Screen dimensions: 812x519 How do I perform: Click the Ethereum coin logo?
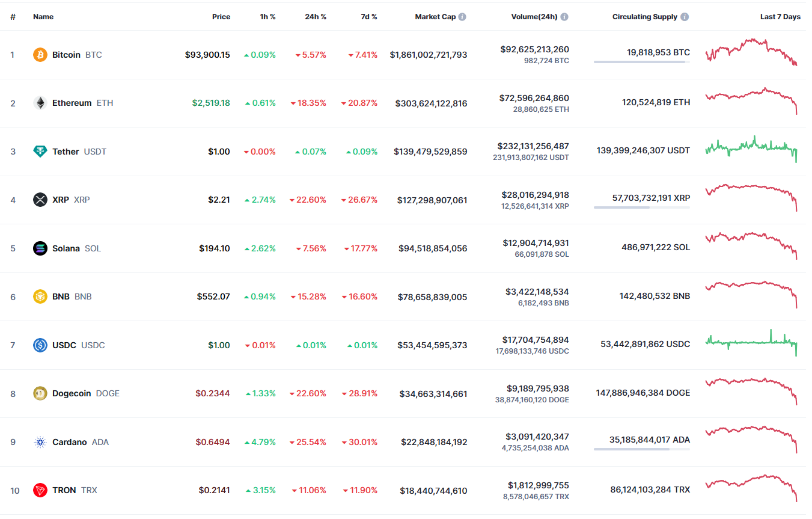pos(40,103)
